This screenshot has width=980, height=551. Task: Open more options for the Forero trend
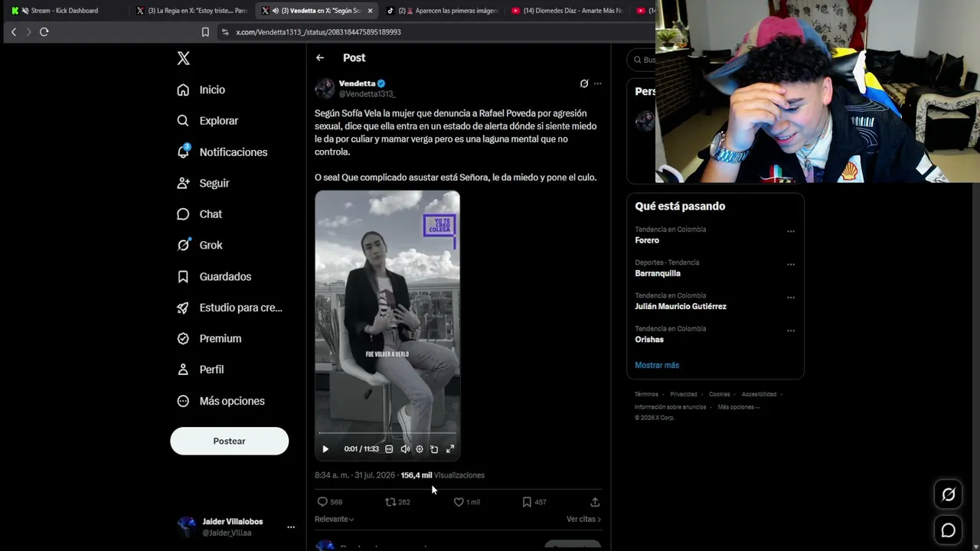point(791,231)
